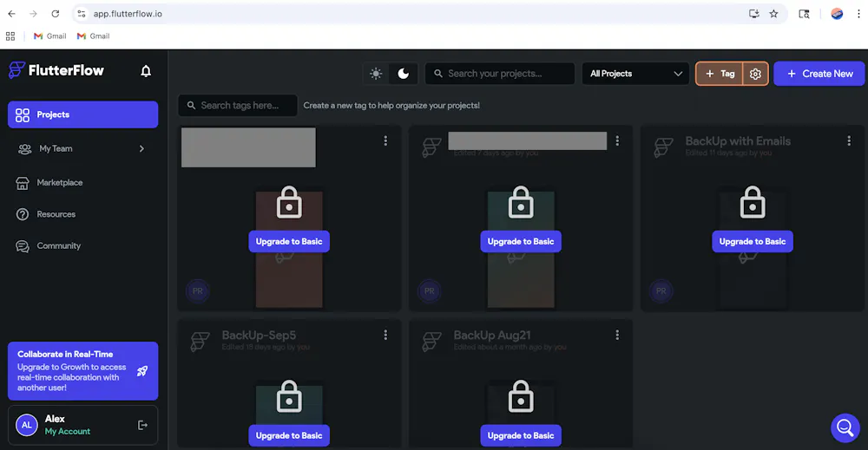The height and width of the screenshot is (450, 868).
Task: Click the notifications bell icon
Action: (x=146, y=71)
